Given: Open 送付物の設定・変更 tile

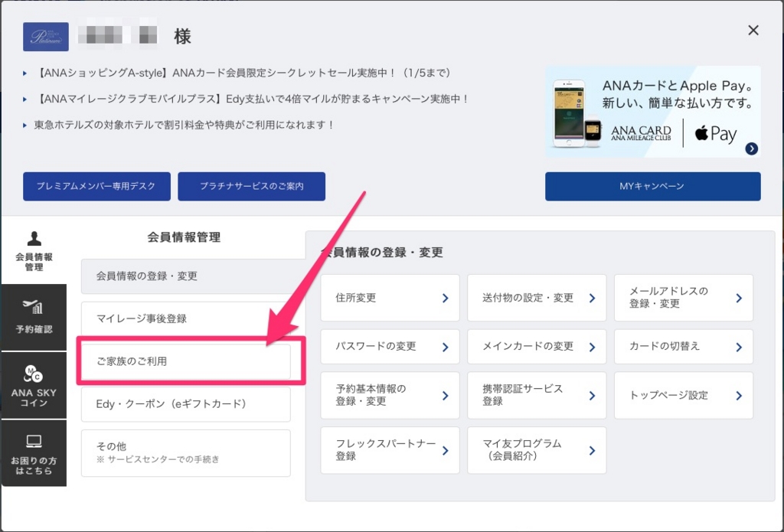Looking at the screenshot, I should click(537, 298).
